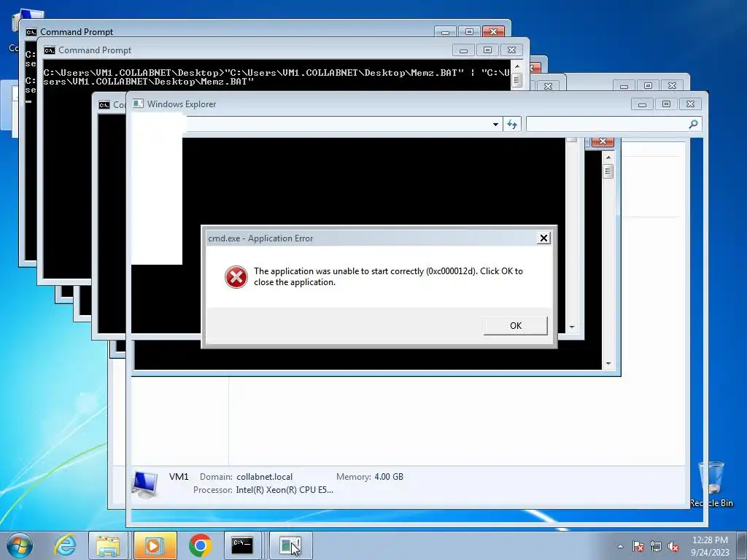747x560 pixels.
Task: Open the Action Center flag icon
Action: (638, 546)
